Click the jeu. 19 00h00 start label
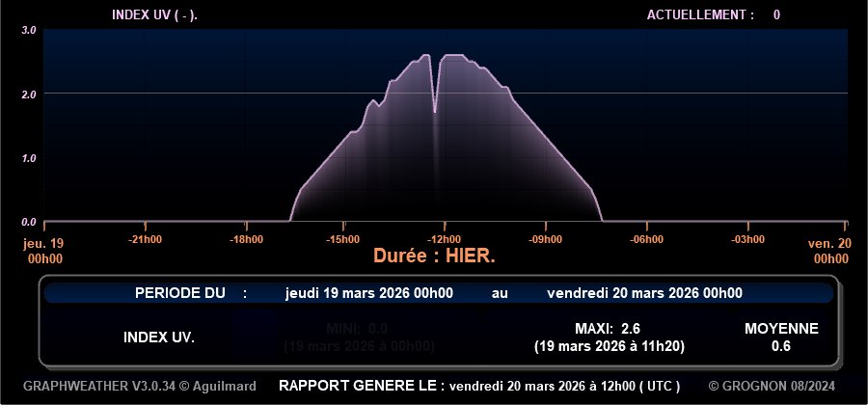The image size is (868, 405). click(x=43, y=251)
